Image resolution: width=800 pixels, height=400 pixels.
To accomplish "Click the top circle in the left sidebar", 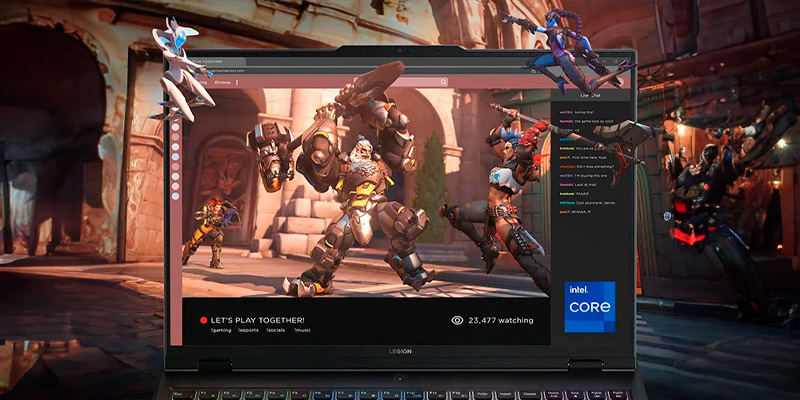I will [x=176, y=127].
